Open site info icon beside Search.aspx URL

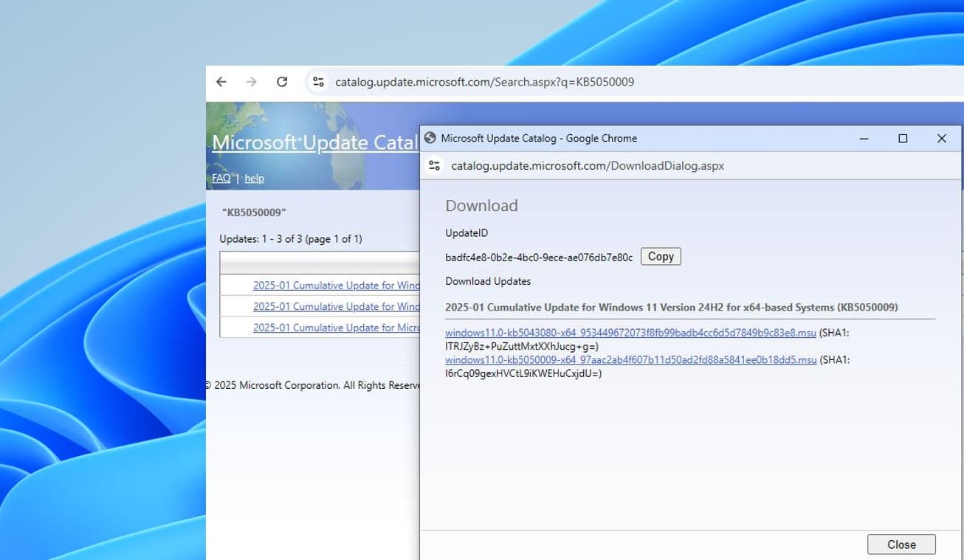click(x=318, y=82)
